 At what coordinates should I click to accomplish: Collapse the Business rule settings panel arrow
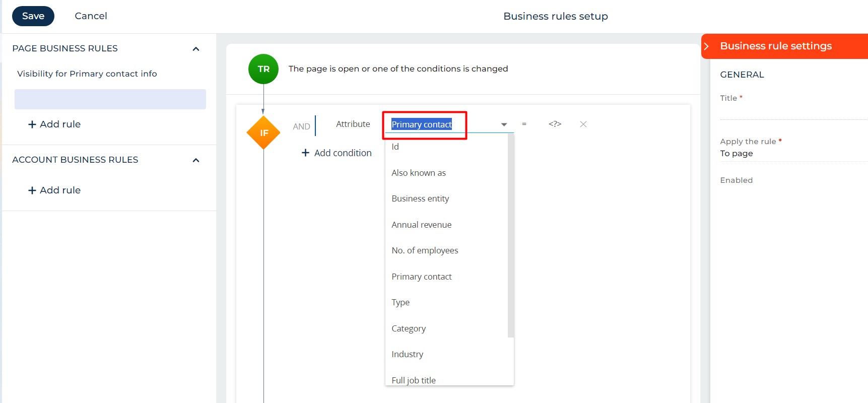point(706,46)
